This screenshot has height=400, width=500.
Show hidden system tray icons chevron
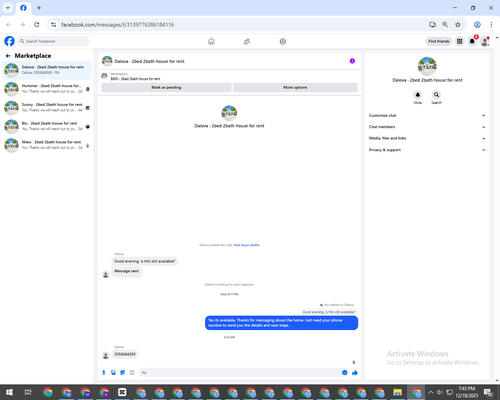coord(430,392)
